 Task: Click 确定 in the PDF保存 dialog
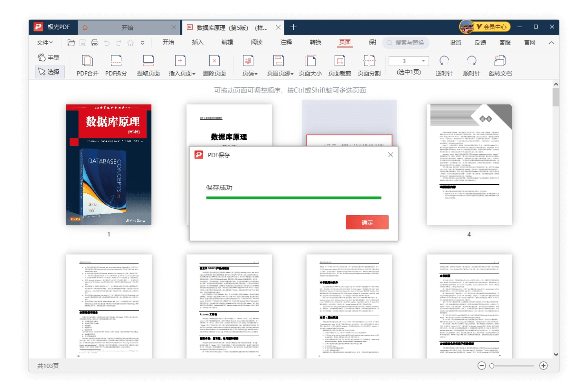click(367, 222)
